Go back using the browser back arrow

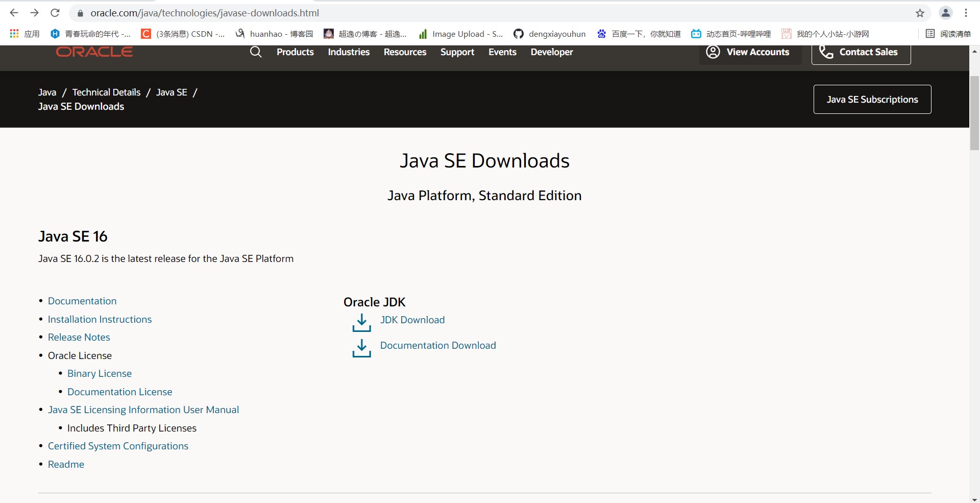[x=14, y=13]
